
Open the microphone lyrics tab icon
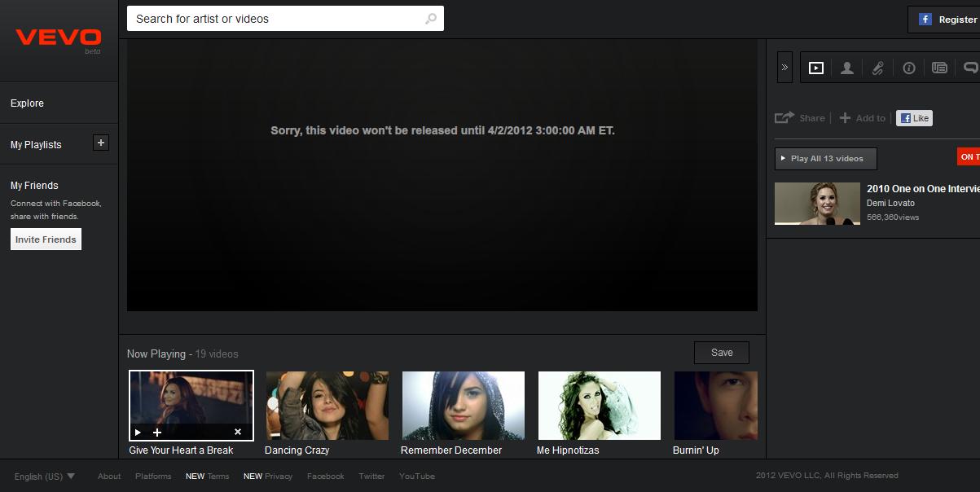tap(878, 68)
